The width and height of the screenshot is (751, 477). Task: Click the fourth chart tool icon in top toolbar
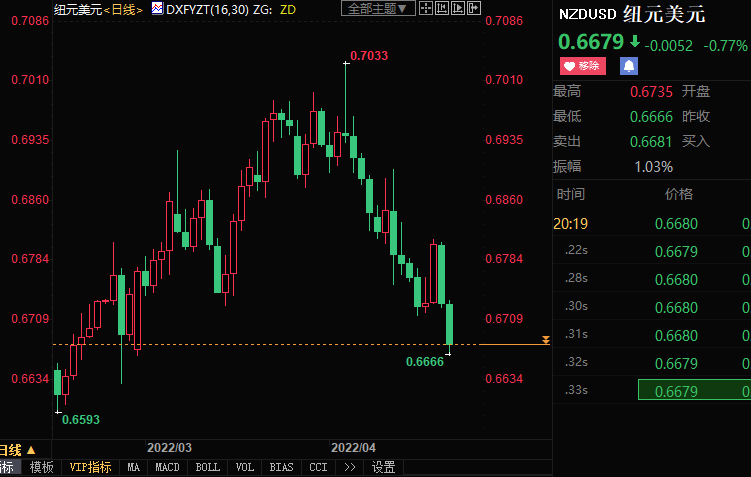[x=475, y=9]
